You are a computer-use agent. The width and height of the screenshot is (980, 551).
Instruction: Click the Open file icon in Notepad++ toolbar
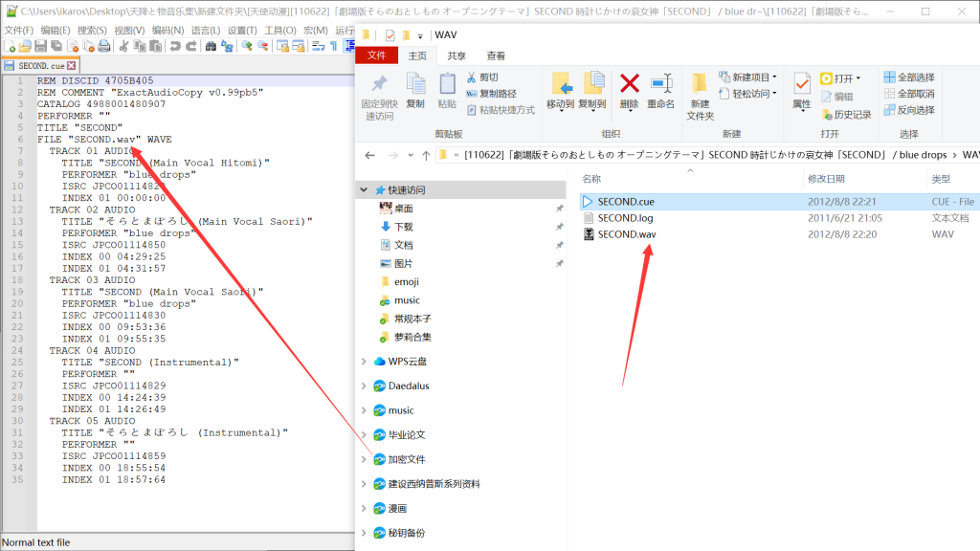coord(25,46)
